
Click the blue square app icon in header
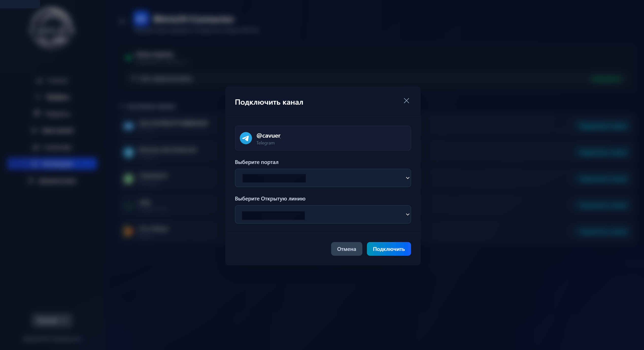pos(141,19)
